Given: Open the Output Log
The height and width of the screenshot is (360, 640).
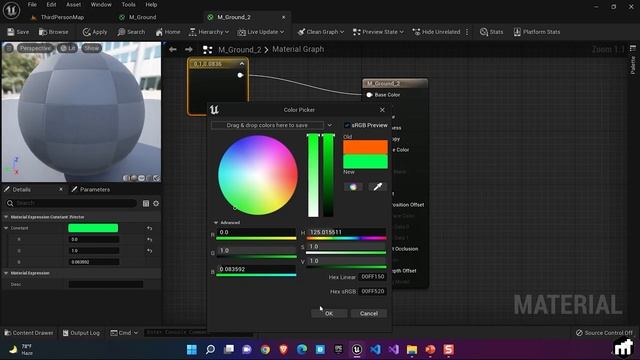Looking at the screenshot, I should point(81,333).
